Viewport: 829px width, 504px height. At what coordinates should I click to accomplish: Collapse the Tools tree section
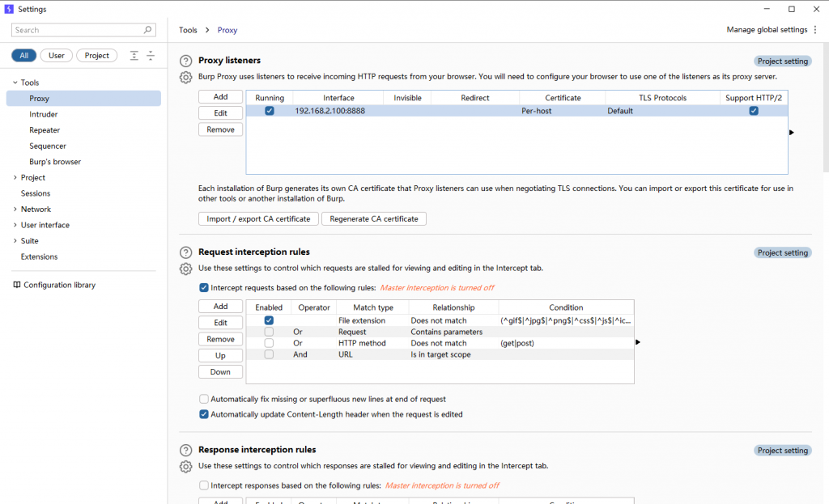(x=15, y=83)
